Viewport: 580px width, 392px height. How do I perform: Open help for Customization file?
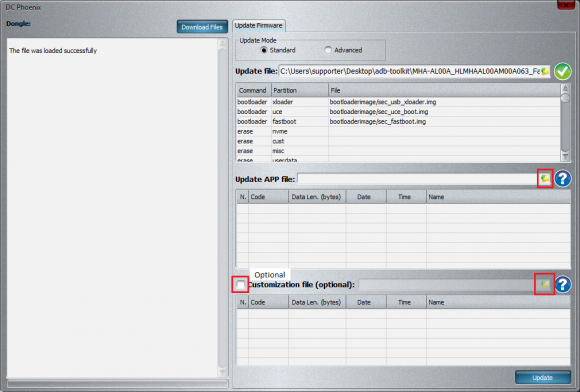tap(563, 284)
